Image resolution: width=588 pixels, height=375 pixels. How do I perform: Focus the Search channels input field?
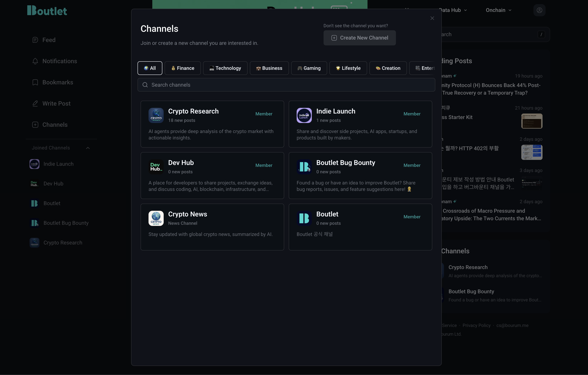pyautogui.click(x=286, y=85)
